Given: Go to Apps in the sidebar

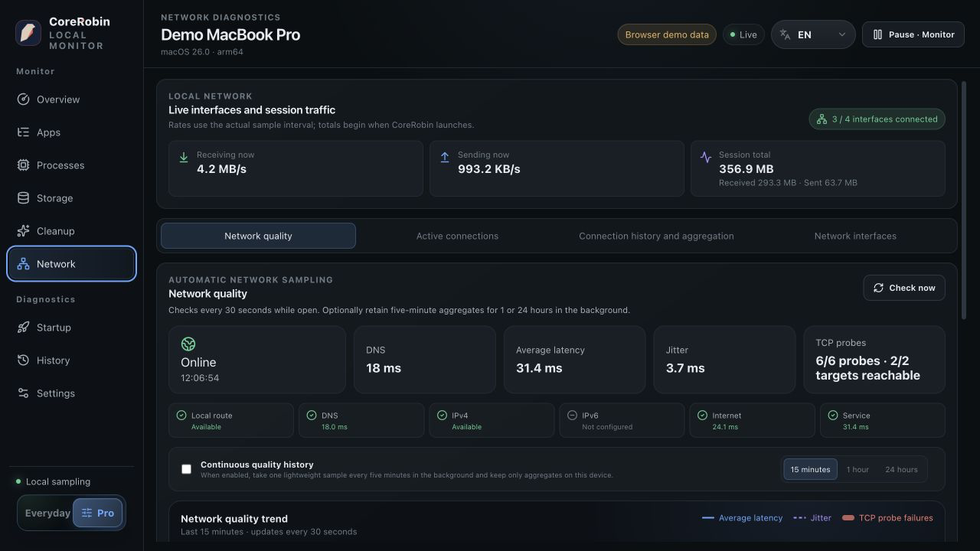Looking at the screenshot, I should point(71,132).
